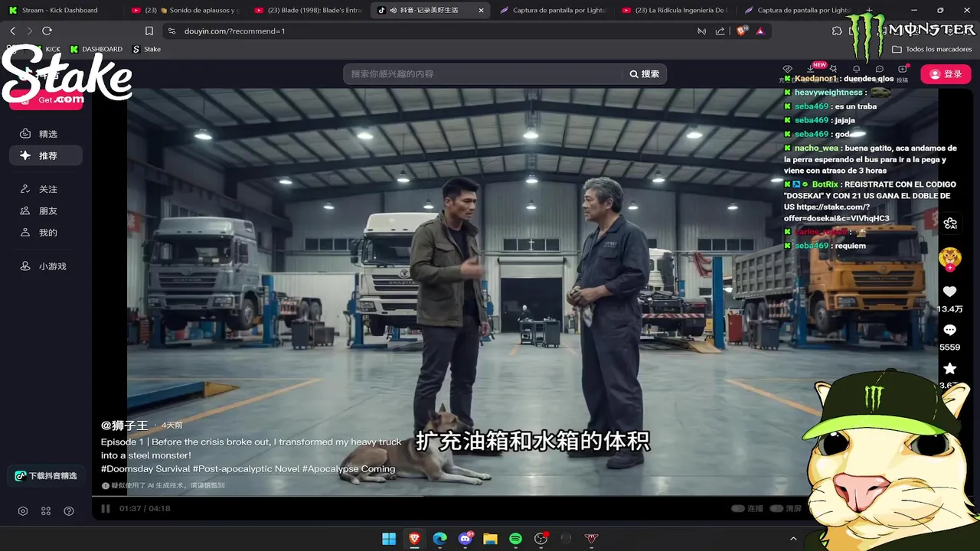Click the 搜索 search button
Viewport: 980px width, 551px height.
pyautogui.click(x=644, y=74)
